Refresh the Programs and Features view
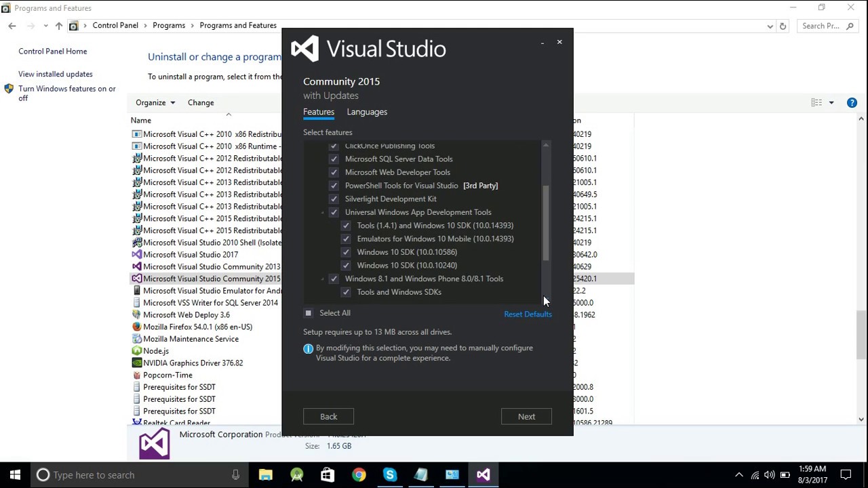868x488 pixels. 783,26
